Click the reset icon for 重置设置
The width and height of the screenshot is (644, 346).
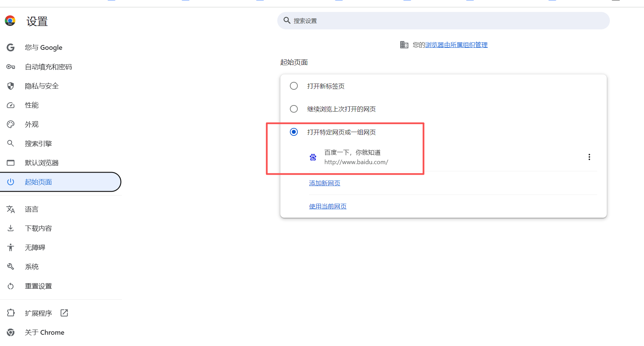[11, 286]
